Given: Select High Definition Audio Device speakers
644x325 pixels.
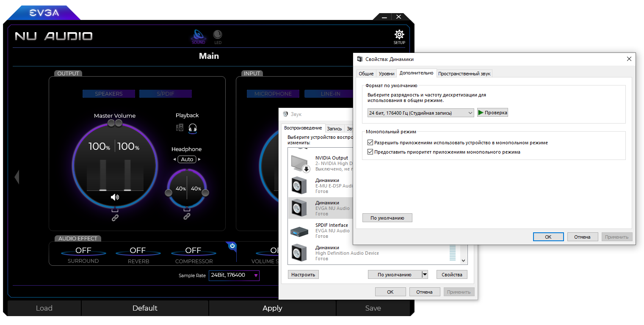Looking at the screenshot, I should (x=368, y=253).
